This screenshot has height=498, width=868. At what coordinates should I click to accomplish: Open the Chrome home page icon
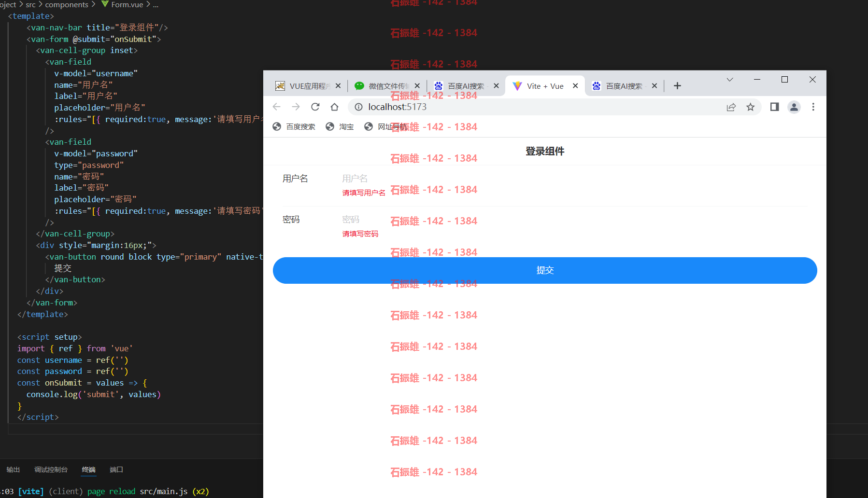(334, 107)
